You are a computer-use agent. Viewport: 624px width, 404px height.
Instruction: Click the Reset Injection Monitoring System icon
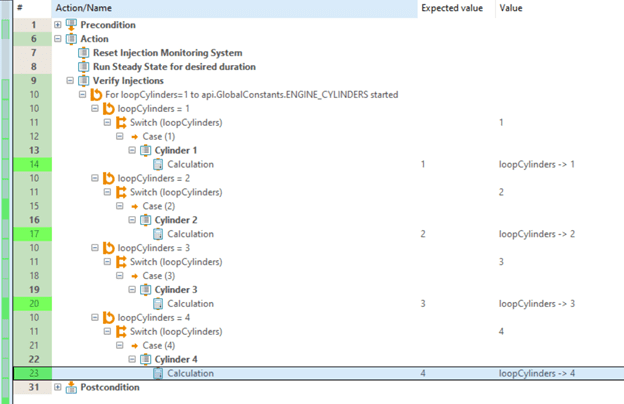click(84, 53)
